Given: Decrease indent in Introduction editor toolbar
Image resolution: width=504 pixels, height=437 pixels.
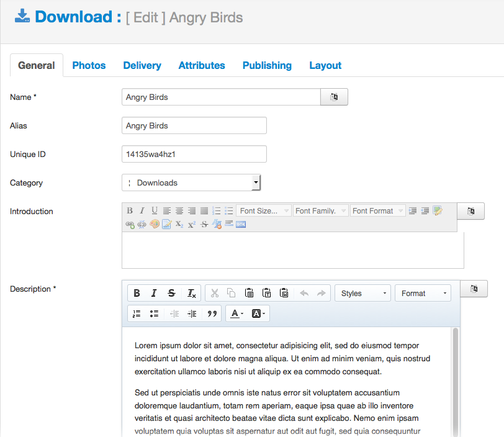Looking at the screenshot, I should click(425, 210).
